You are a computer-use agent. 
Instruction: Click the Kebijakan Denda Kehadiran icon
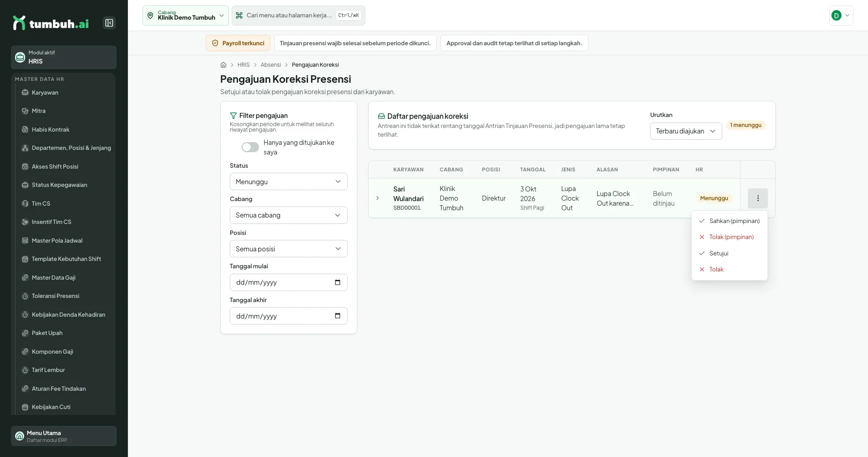[x=25, y=314]
